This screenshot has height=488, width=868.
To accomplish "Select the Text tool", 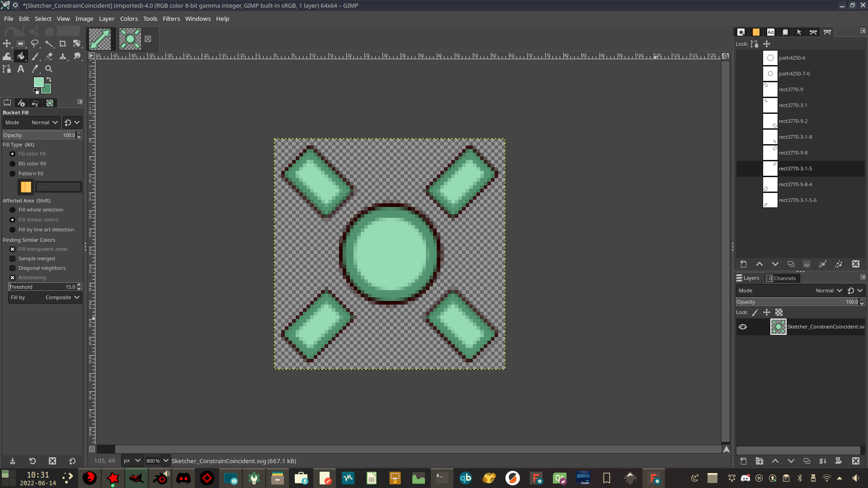I will (21, 69).
